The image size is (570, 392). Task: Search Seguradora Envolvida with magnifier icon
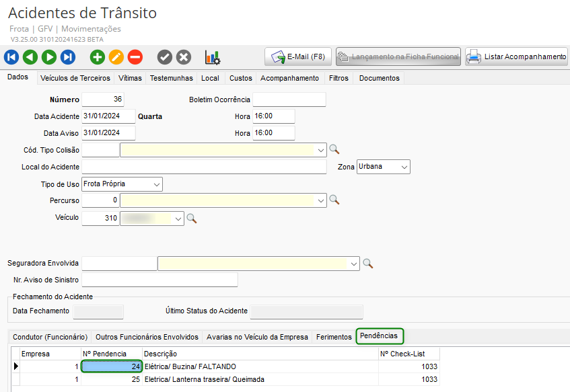(367, 264)
